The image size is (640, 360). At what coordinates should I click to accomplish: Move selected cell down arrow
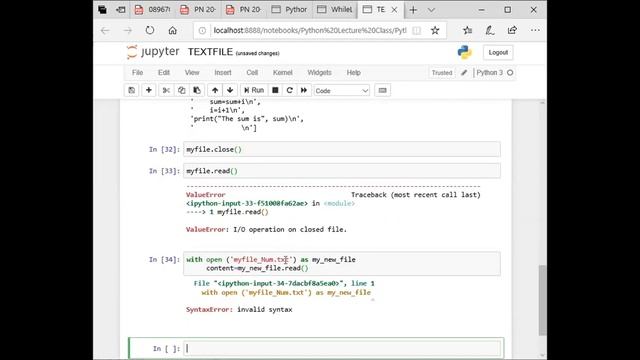tap(230, 90)
